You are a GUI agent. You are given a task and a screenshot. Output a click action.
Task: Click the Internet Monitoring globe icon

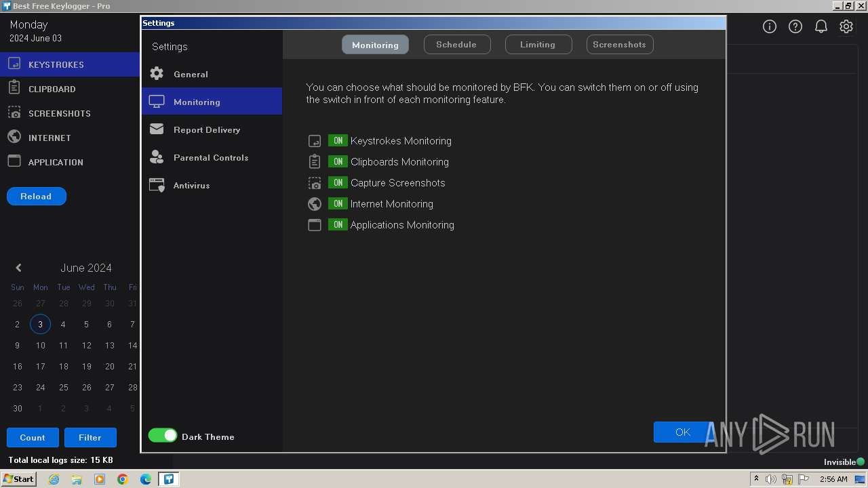(x=315, y=204)
